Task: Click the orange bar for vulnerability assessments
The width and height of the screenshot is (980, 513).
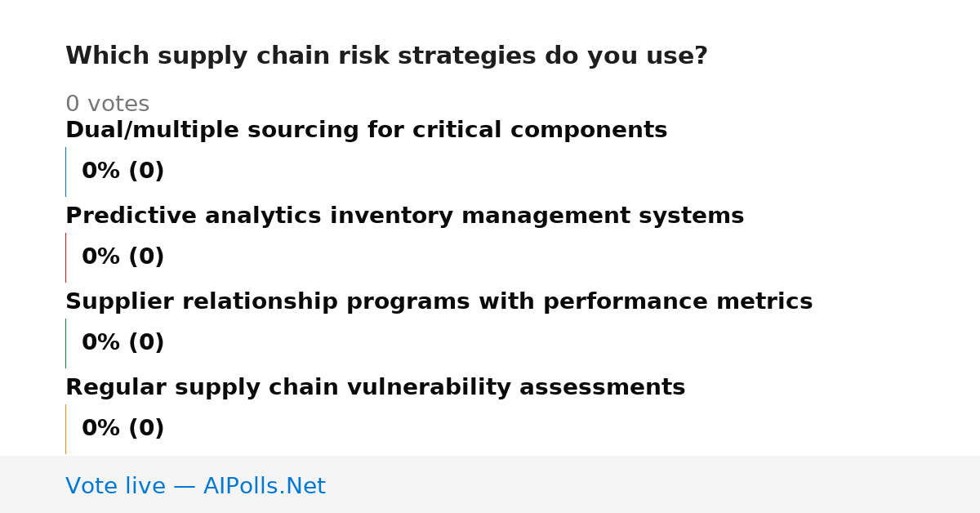Action: [x=65, y=429]
